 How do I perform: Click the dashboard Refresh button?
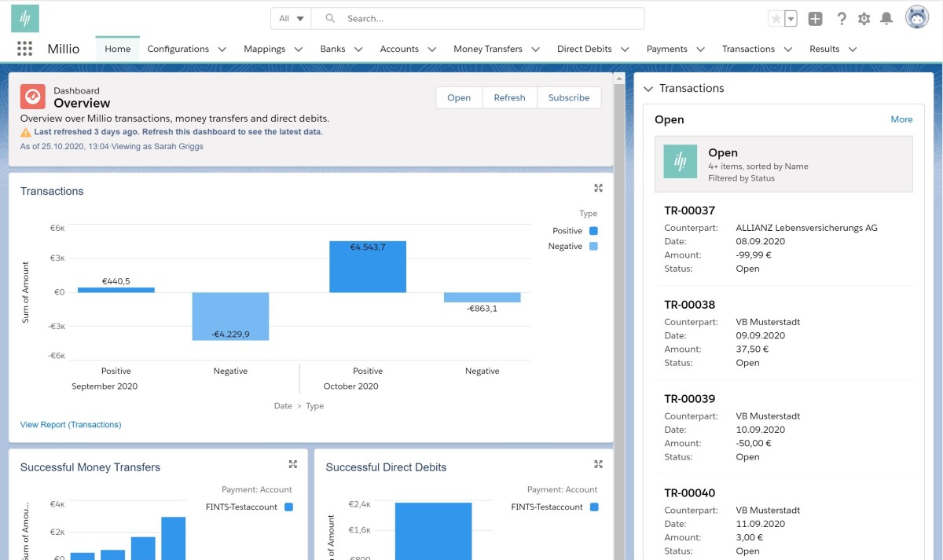coord(509,97)
